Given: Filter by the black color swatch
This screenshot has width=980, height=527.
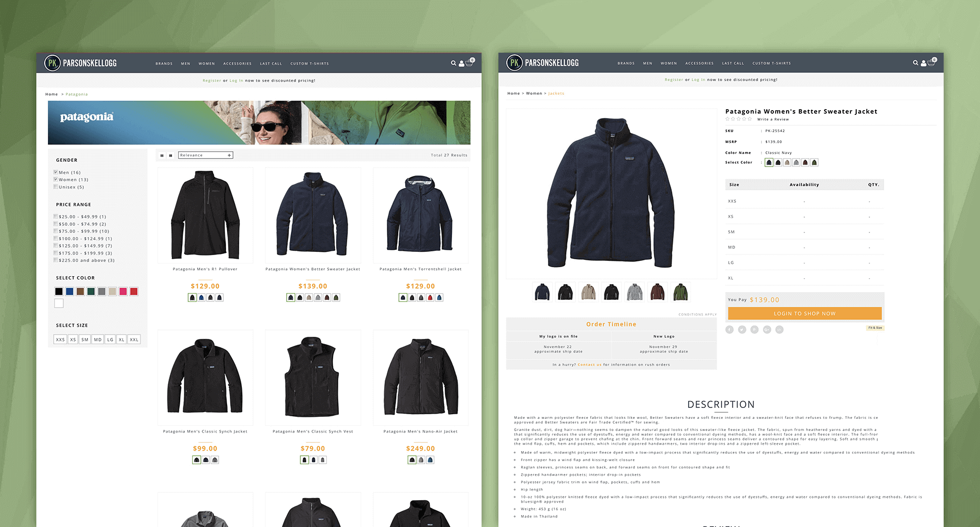Looking at the screenshot, I should [x=59, y=291].
